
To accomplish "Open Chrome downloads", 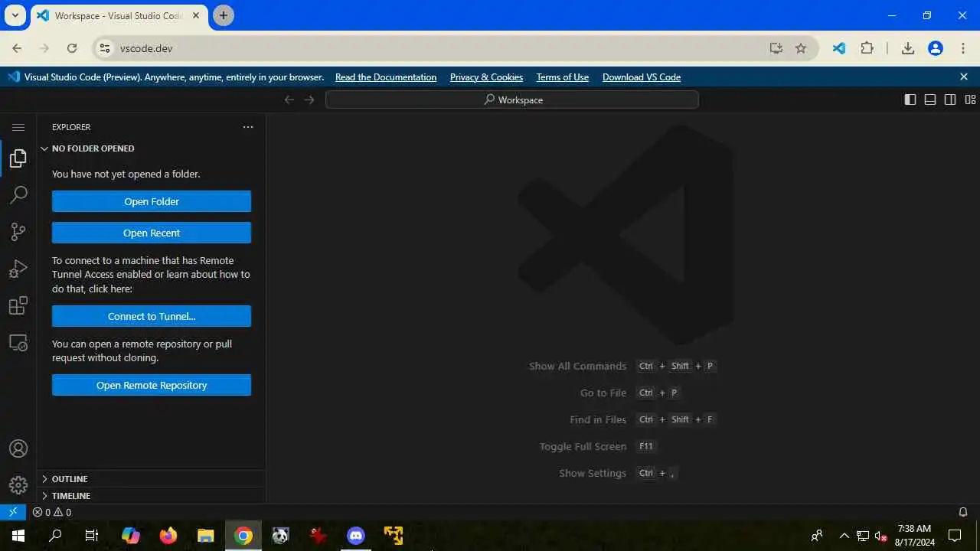I will coord(908,48).
